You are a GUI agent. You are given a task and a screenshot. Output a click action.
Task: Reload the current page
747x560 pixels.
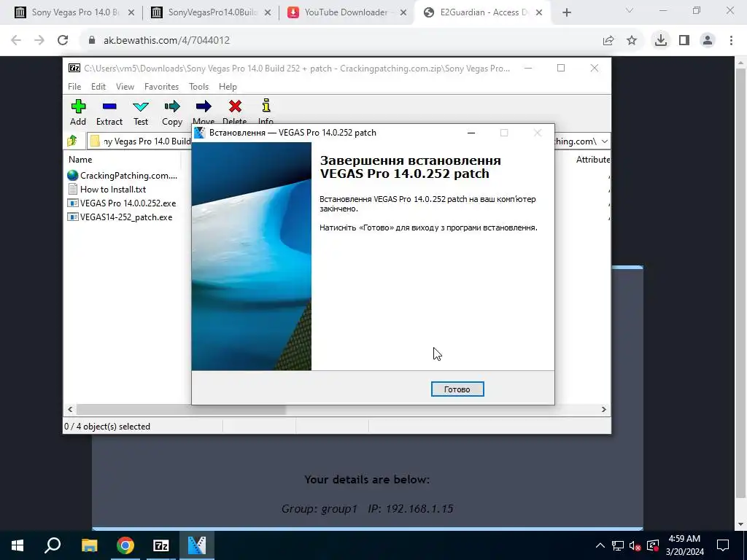(63, 41)
